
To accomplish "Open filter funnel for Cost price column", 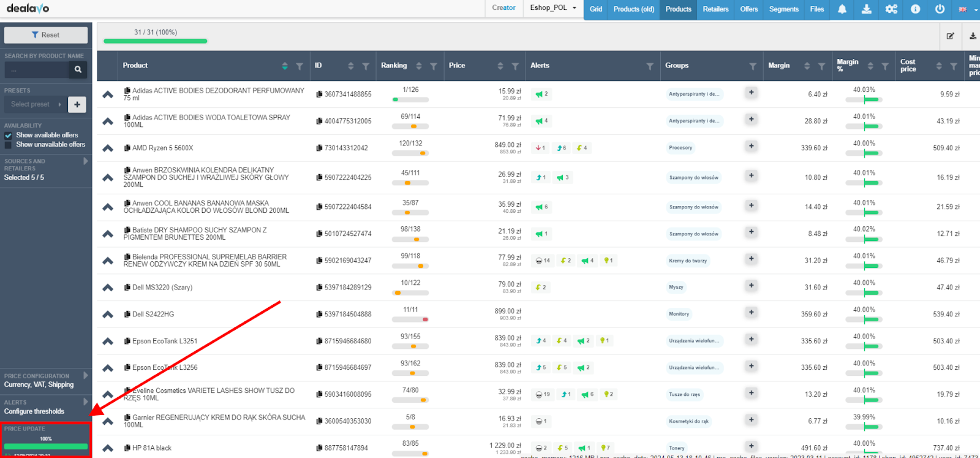I will coord(954,66).
